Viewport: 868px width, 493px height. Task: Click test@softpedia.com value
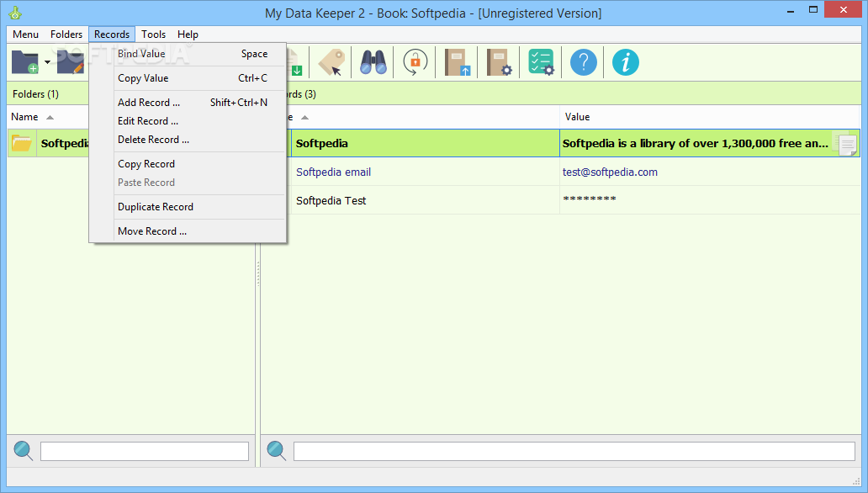[x=610, y=172]
